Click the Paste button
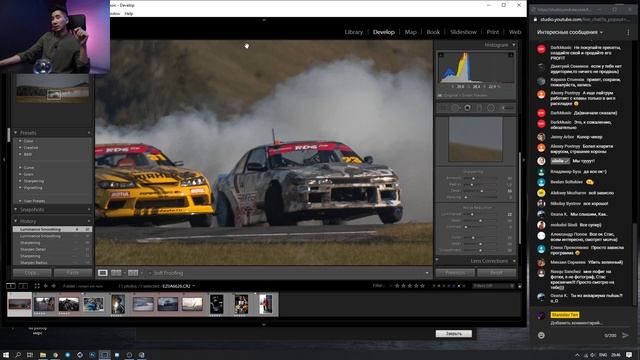This screenshot has width=640, height=360. (x=73, y=272)
